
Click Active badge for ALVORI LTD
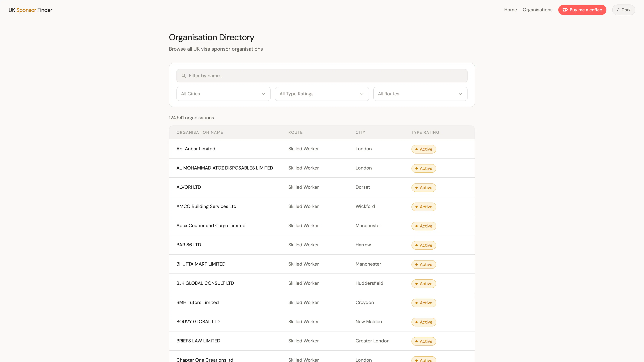tap(424, 188)
